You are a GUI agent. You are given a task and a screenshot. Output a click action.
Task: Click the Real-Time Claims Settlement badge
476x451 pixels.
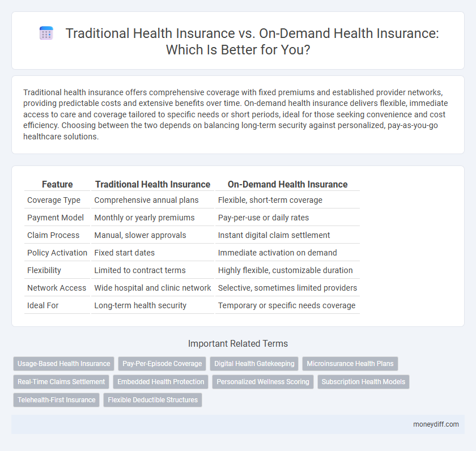point(61,382)
